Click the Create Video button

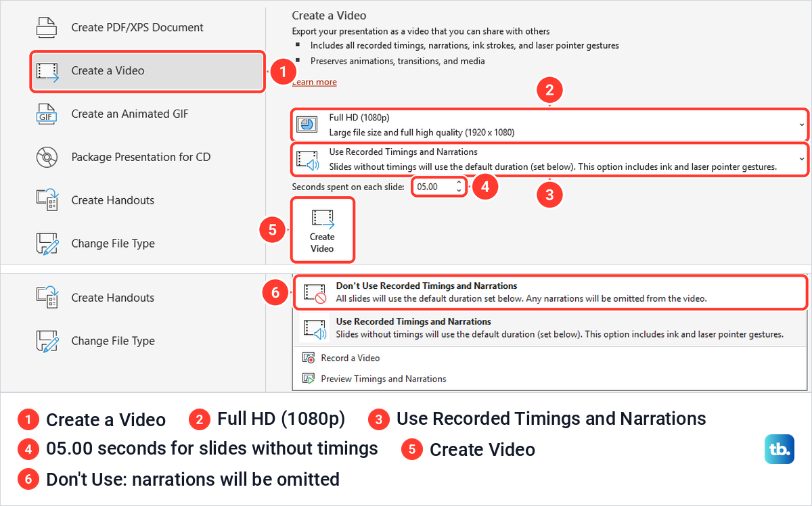click(322, 230)
